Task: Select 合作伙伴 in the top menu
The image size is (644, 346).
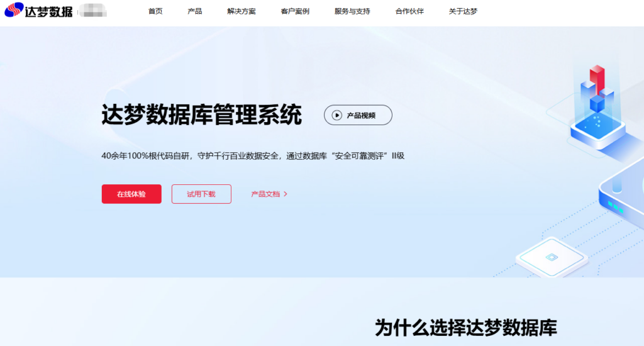Action: pos(409,11)
